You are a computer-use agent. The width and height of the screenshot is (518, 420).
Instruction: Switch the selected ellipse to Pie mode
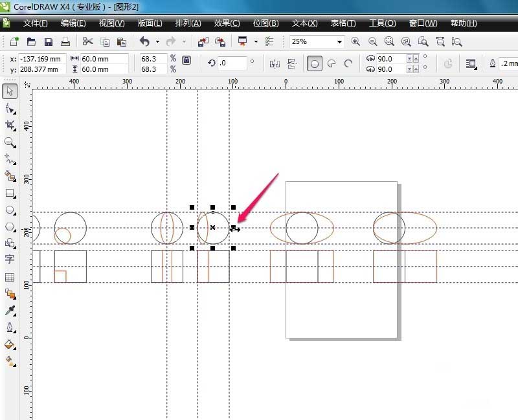331,63
